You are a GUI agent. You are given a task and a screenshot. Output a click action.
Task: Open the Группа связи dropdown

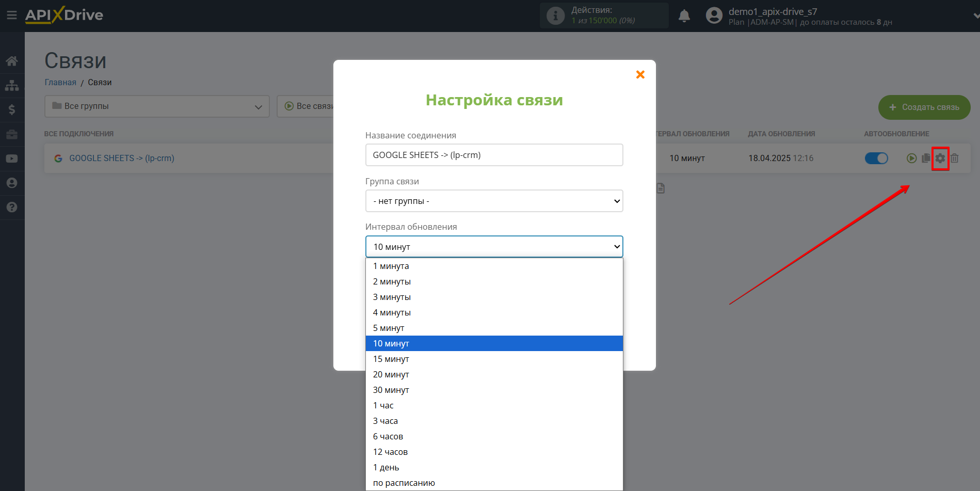coord(494,201)
